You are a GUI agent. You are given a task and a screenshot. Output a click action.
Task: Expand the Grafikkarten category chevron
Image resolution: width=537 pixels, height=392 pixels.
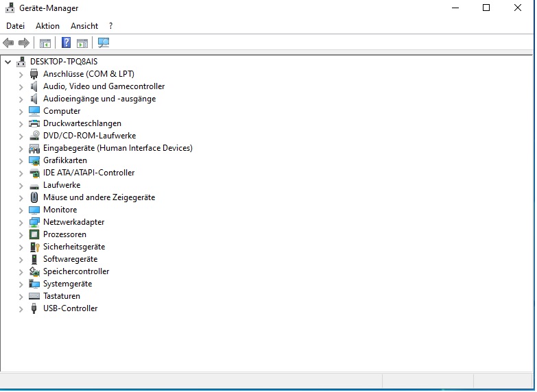[21, 161]
